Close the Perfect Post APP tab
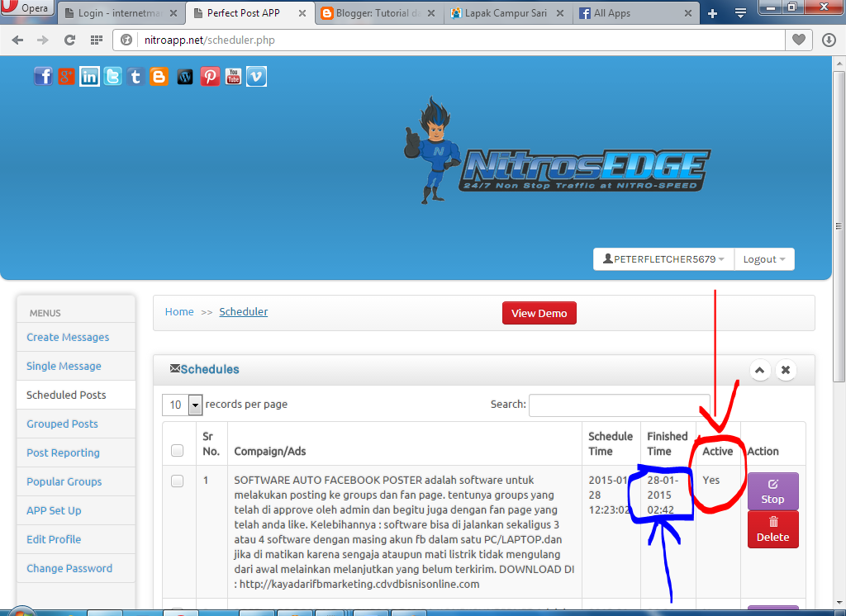The height and width of the screenshot is (616, 846). pos(302,13)
